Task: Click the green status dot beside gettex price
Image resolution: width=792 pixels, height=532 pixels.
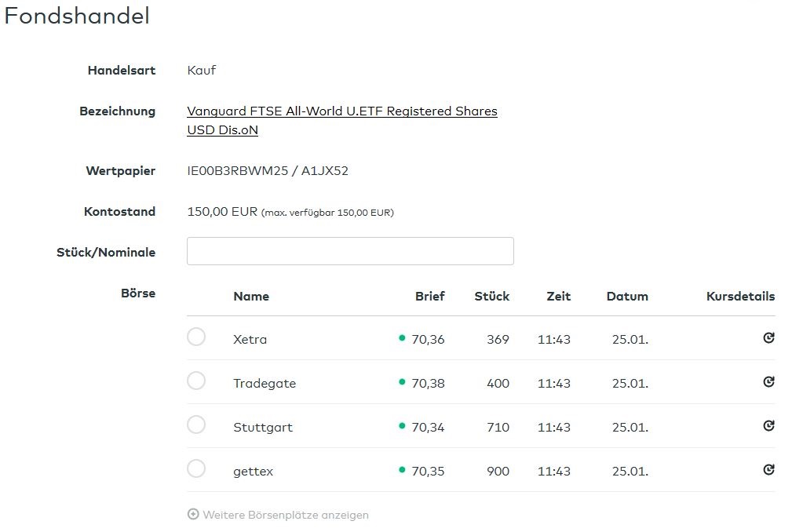Action: point(402,470)
